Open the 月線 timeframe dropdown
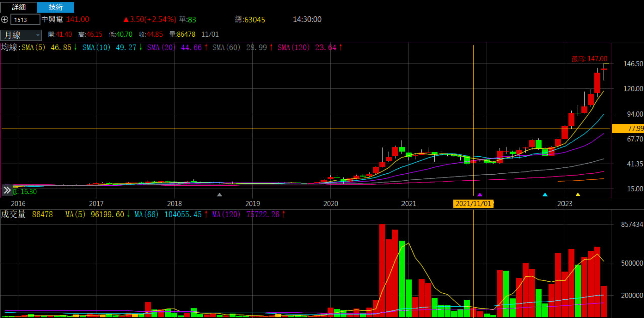 click(x=21, y=35)
